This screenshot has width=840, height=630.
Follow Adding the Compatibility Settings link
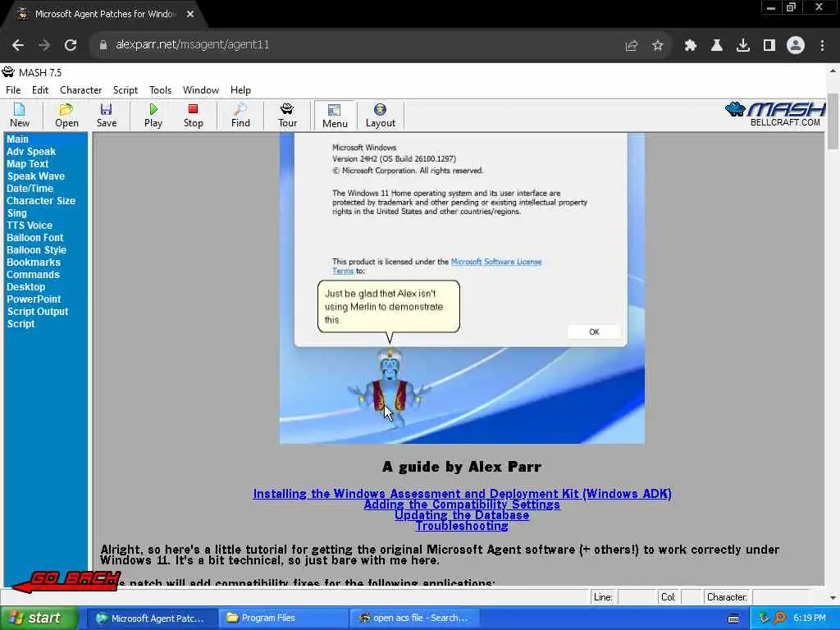coord(462,504)
